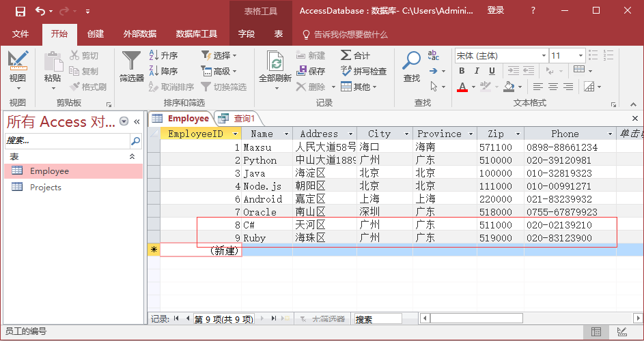Toggle italic text formatting
Image resolution: width=644 pixels, height=341 pixels.
(477, 71)
